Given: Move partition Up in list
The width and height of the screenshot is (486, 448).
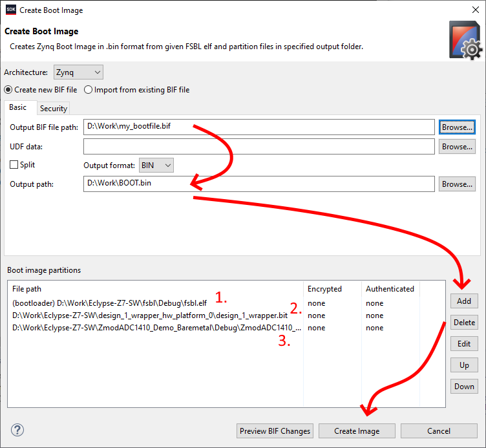Looking at the screenshot, I should coord(464,365).
